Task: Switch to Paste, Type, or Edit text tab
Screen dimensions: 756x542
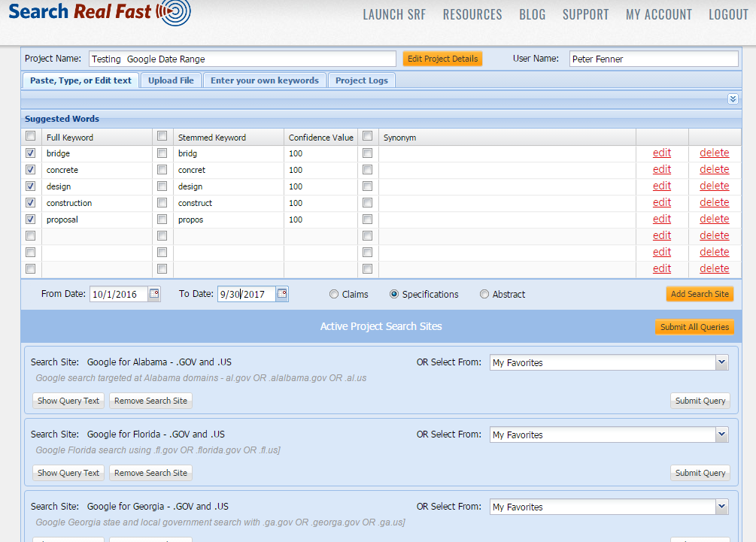Action: pos(80,80)
